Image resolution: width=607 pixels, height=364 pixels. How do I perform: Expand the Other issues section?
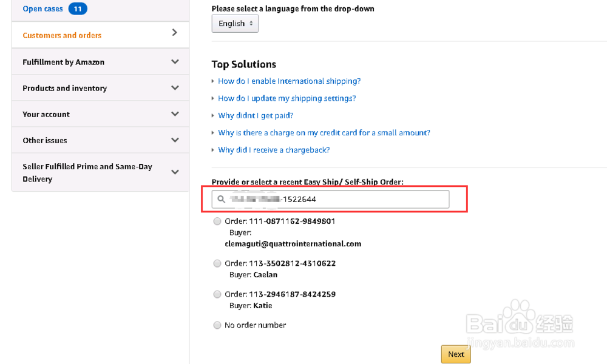[x=175, y=140]
